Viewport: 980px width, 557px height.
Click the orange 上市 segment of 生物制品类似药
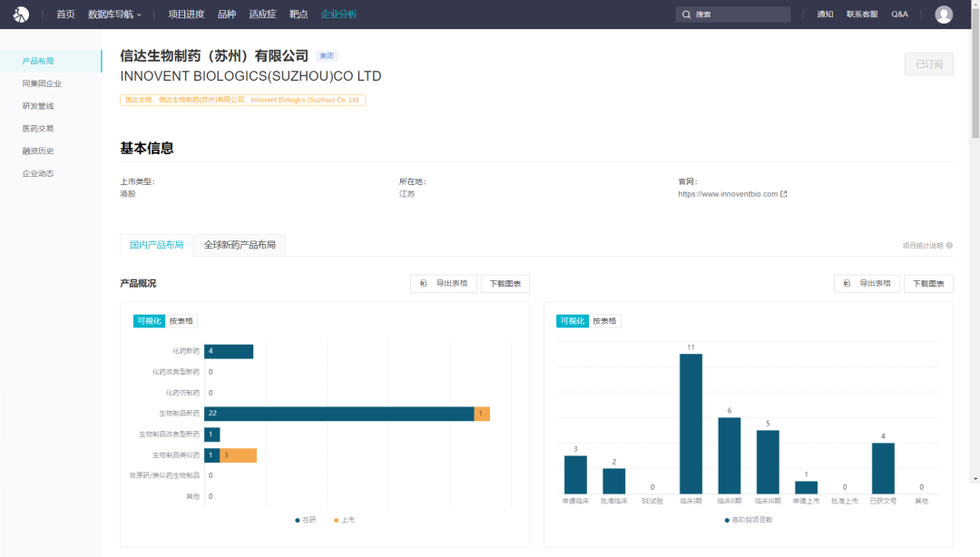(238, 455)
